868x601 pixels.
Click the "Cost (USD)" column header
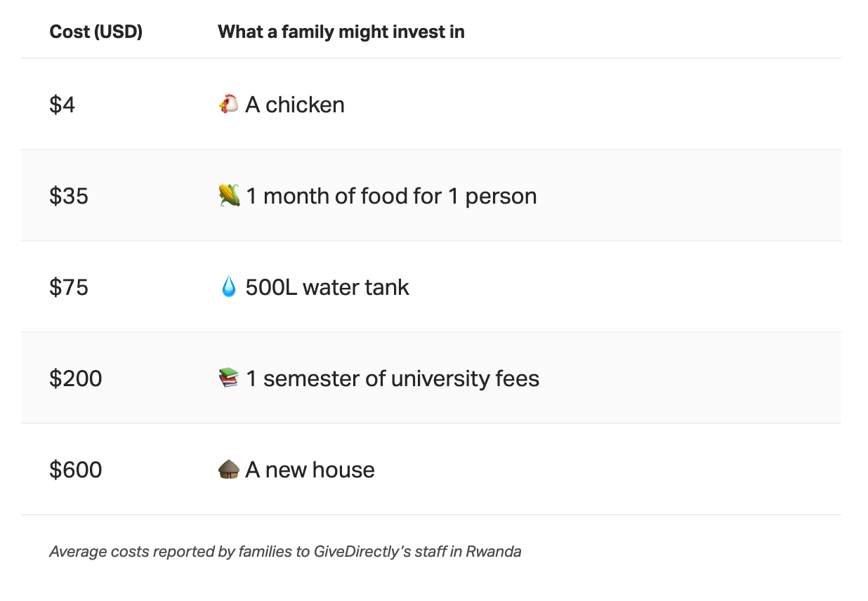point(96,32)
